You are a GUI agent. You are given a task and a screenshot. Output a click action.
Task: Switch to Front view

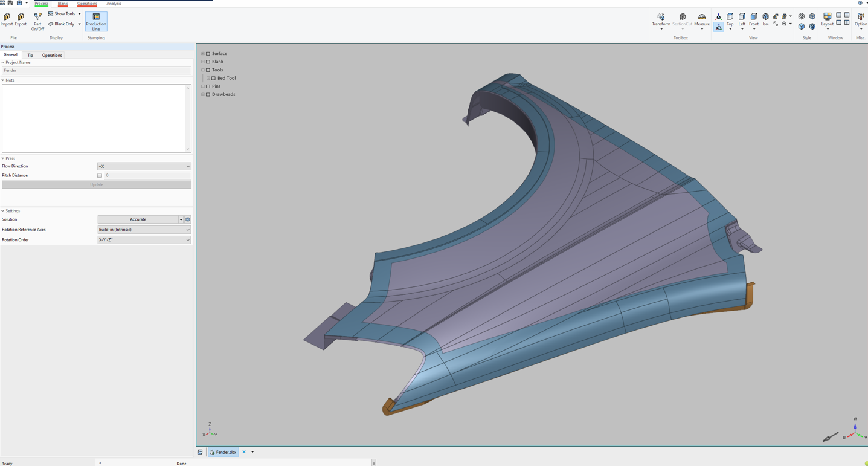pos(753,20)
